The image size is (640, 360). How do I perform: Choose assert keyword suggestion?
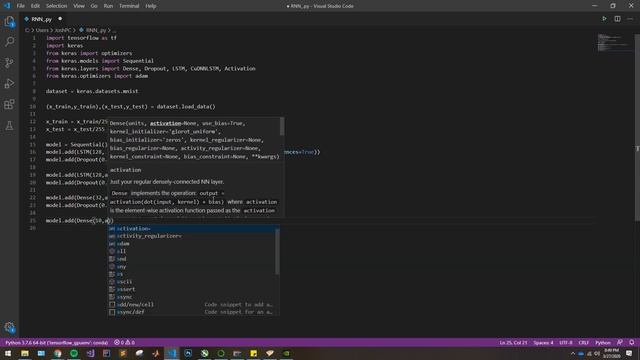click(x=193, y=289)
